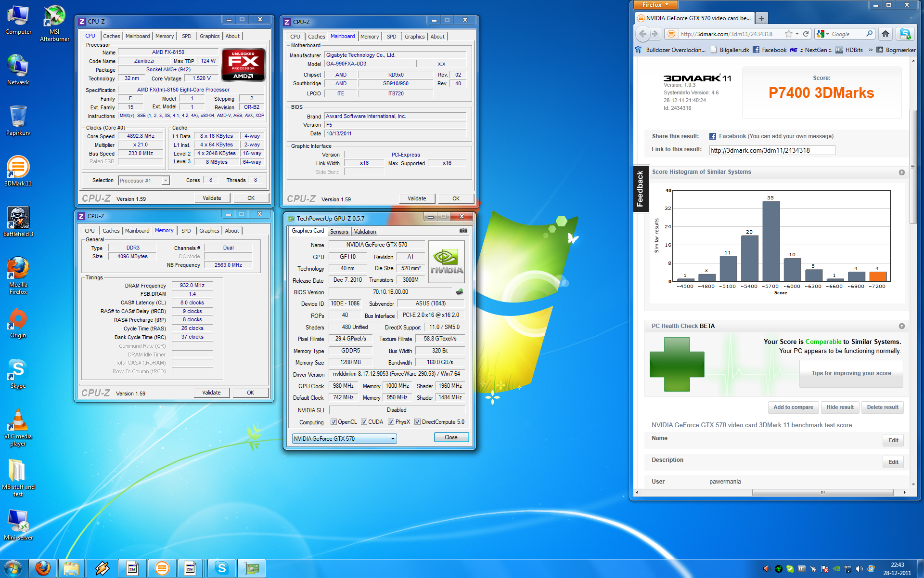924x578 pixels.
Task: Click the speaker volume tray icon
Action: [860, 569]
